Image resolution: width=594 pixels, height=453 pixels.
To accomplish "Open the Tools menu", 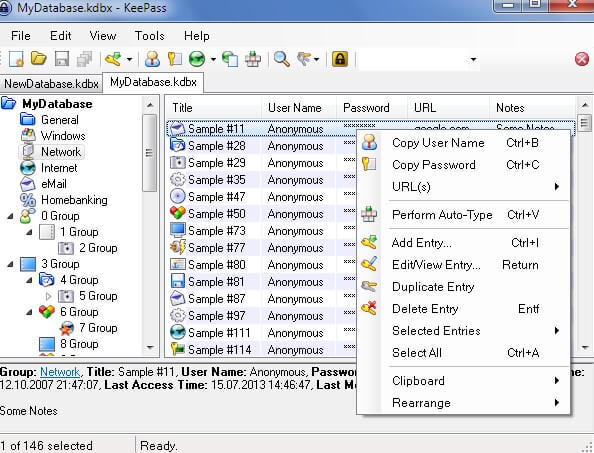I will point(150,36).
